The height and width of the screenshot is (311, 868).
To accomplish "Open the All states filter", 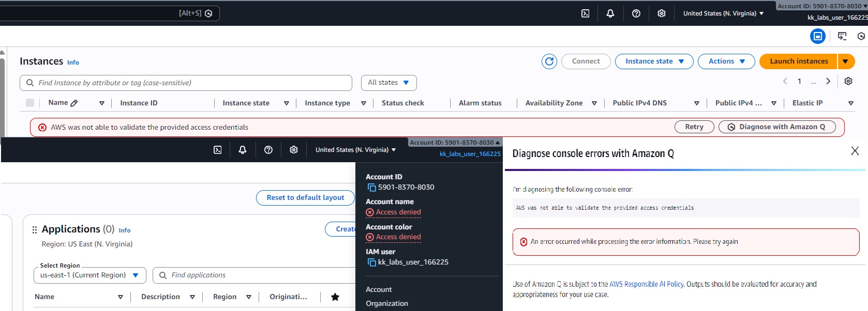I will (x=388, y=83).
